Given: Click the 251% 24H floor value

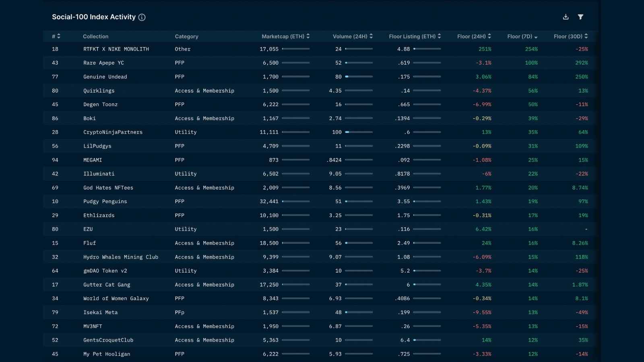Looking at the screenshot, I should (x=485, y=49).
